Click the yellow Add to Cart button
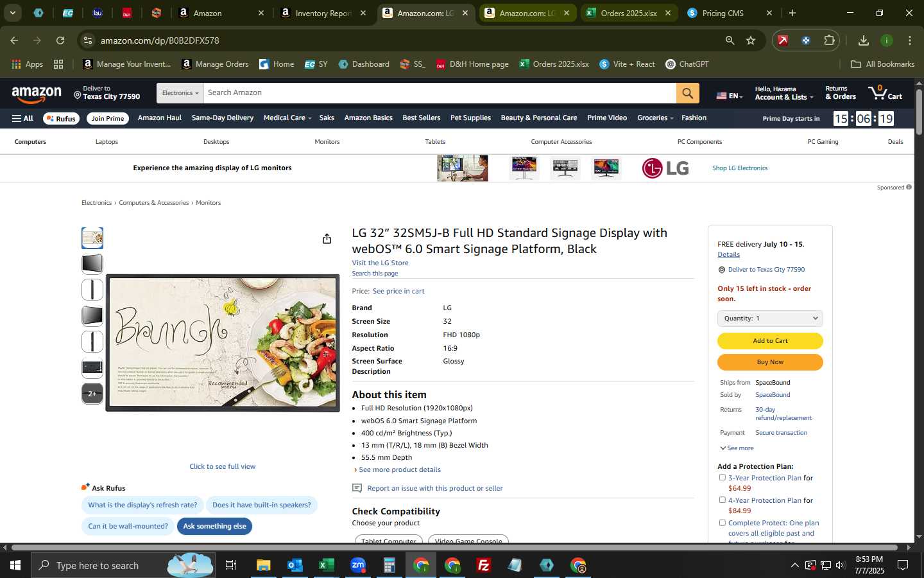The height and width of the screenshot is (578, 924). tap(770, 341)
